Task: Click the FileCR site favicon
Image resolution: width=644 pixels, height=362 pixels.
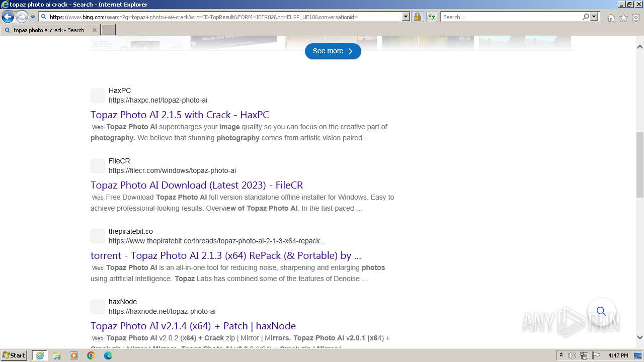Action: pyautogui.click(x=98, y=166)
